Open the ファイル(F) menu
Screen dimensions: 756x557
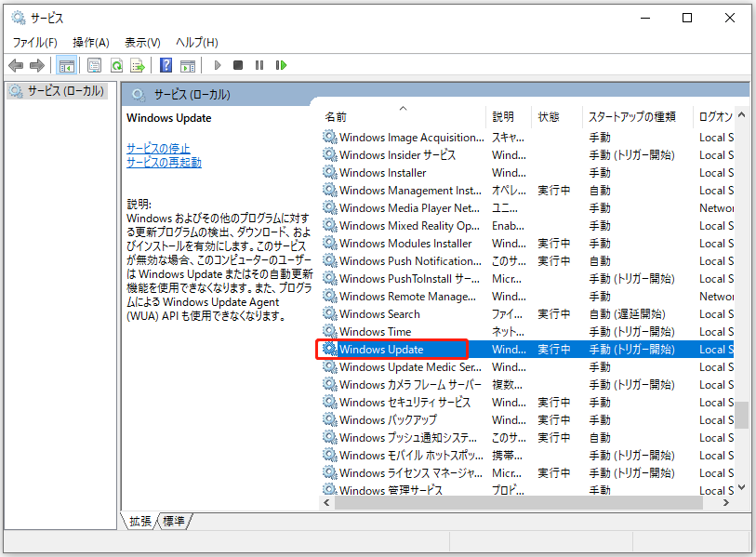coord(34,43)
